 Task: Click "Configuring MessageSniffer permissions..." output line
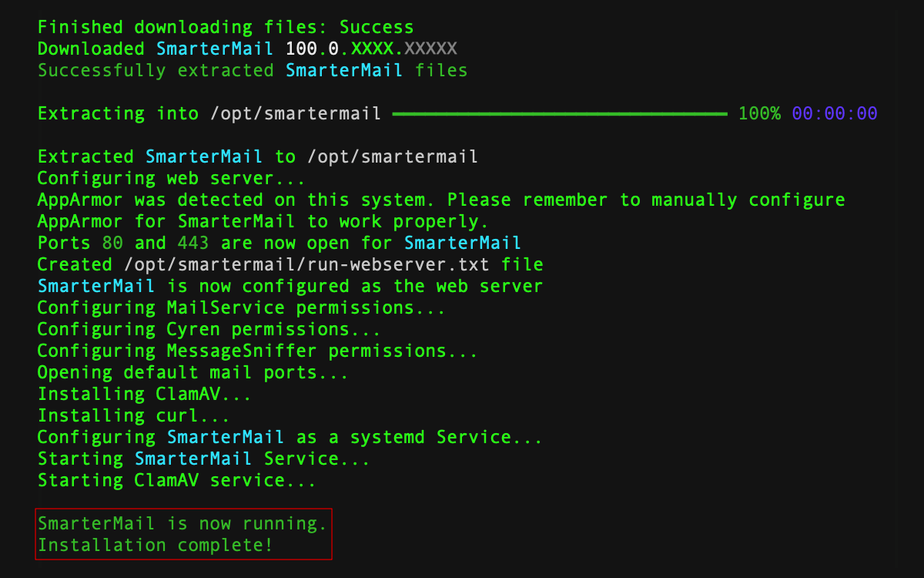point(258,351)
